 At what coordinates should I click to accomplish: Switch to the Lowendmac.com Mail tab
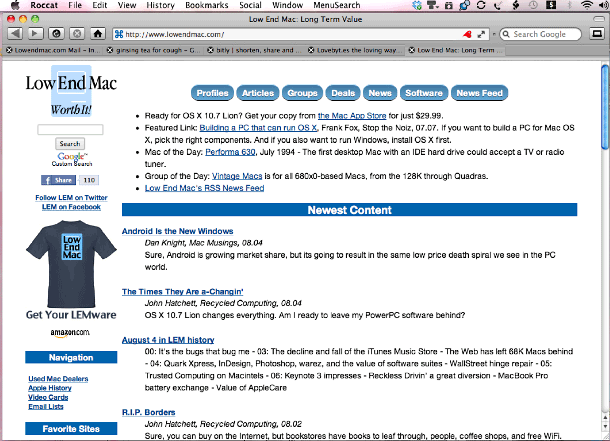[53, 50]
